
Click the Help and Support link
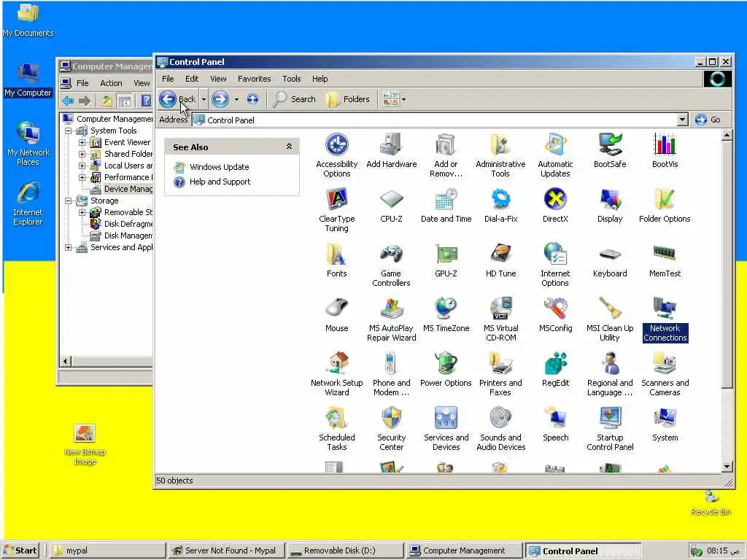pyautogui.click(x=220, y=182)
